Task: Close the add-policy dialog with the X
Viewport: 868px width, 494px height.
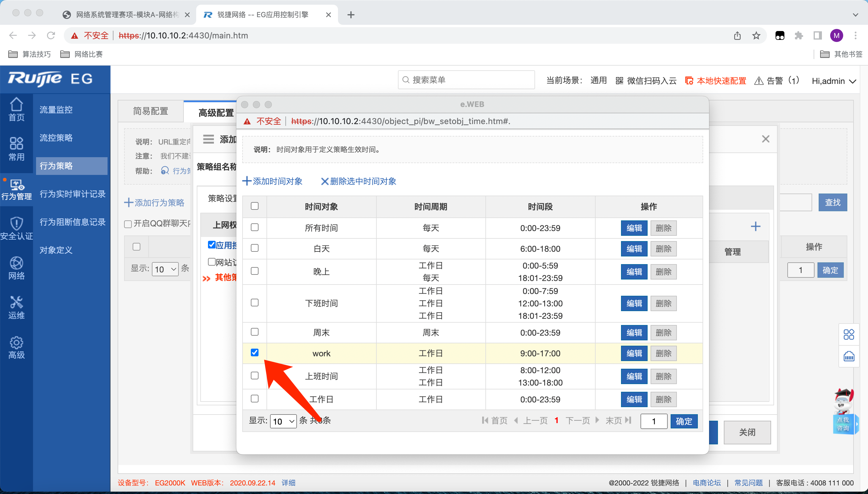Action: click(765, 139)
